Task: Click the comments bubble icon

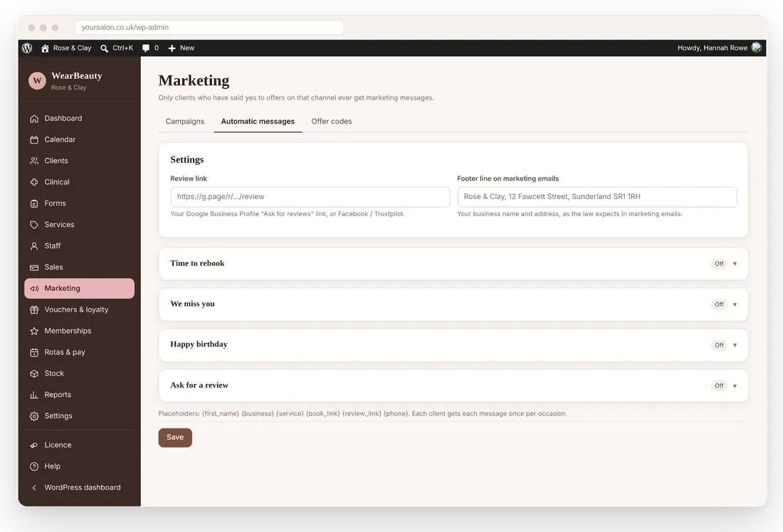Action: coord(146,48)
